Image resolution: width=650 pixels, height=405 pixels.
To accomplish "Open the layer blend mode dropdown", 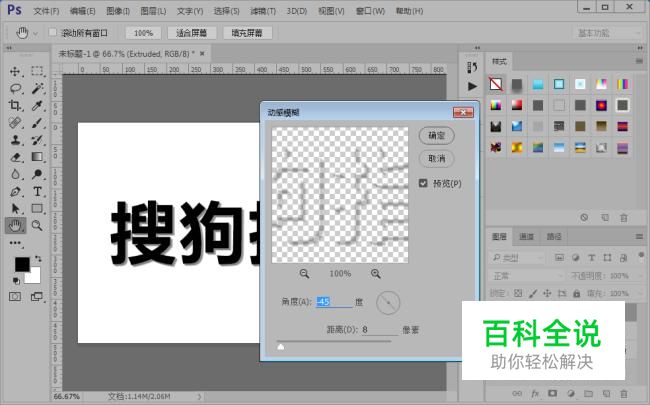I will 526,276.
